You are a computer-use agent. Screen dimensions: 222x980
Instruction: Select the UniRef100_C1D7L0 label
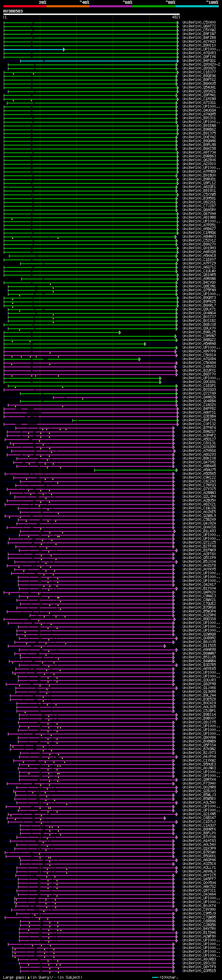pyautogui.click(x=199, y=821)
